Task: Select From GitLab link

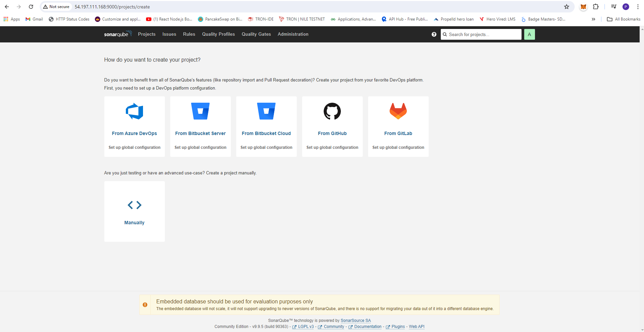Action: pos(398,133)
